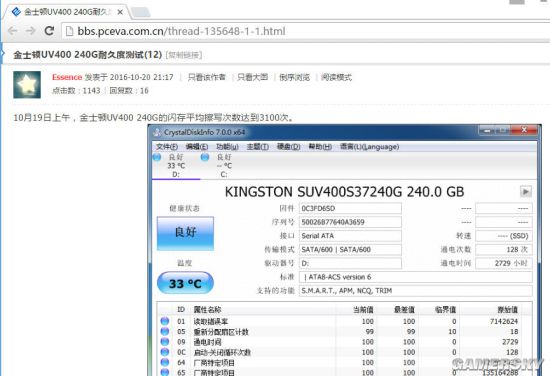Screen dimensions: 550x376
Task: Click the Essence author link
Action: pyautogui.click(x=67, y=77)
